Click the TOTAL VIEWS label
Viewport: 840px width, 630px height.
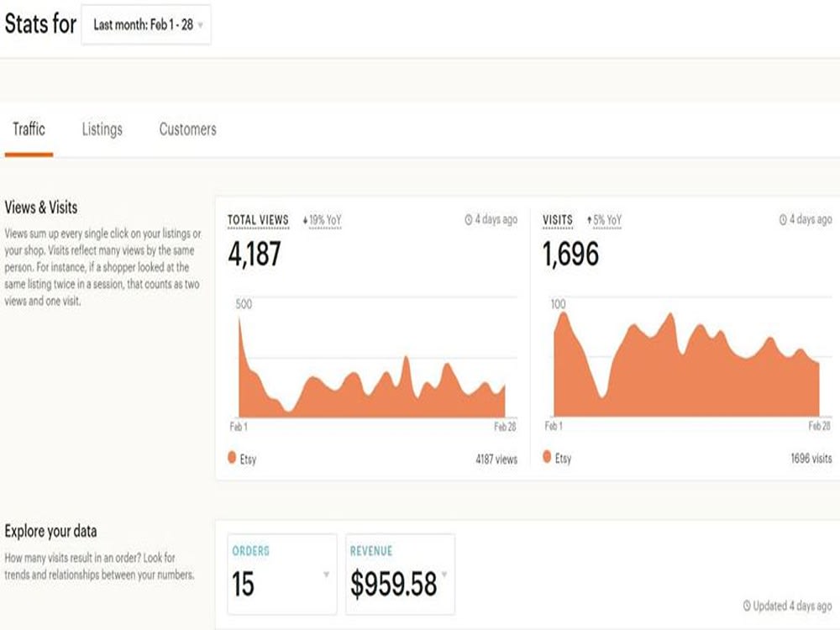(258, 220)
